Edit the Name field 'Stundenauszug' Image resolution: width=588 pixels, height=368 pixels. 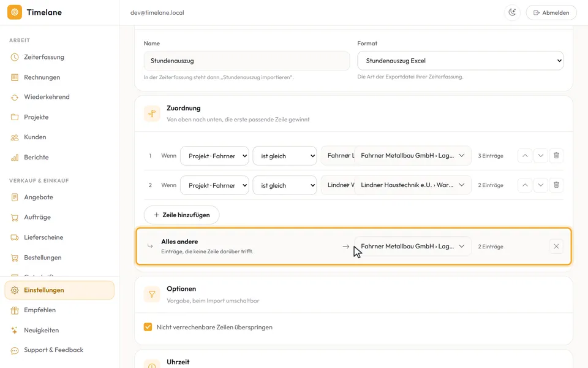pyautogui.click(x=247, y=61)
